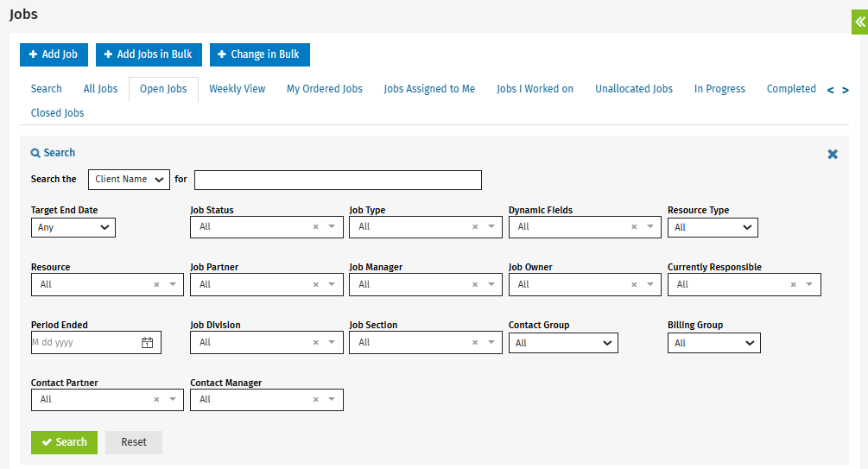Image resolution: width=868 pixels, height=469 pixels.
Task: Expand the Contact Partner dropdown arrow
Action: pyautogui.click(x=173, y=399)
